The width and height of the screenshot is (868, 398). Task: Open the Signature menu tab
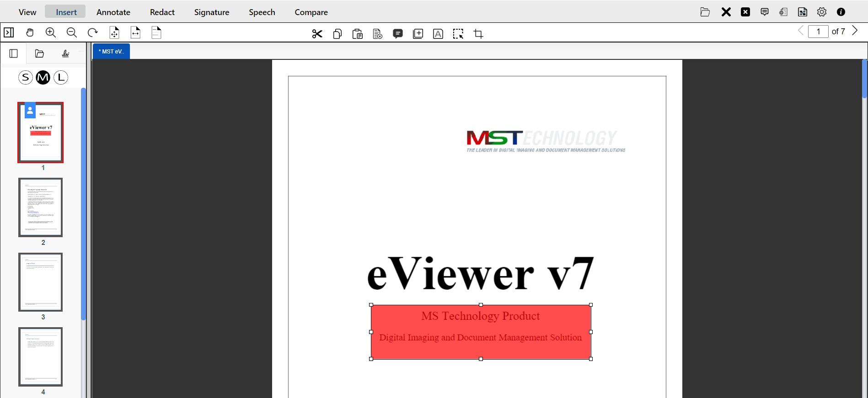212,12
